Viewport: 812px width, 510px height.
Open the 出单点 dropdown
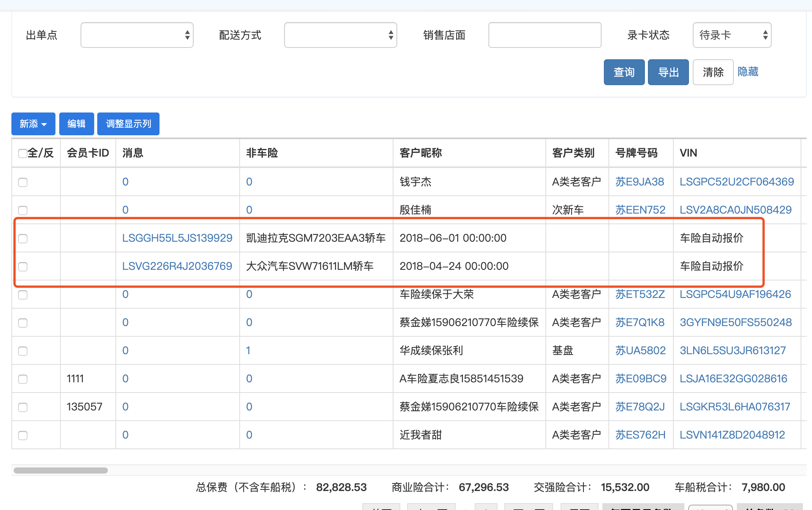(x=137, y=35)
